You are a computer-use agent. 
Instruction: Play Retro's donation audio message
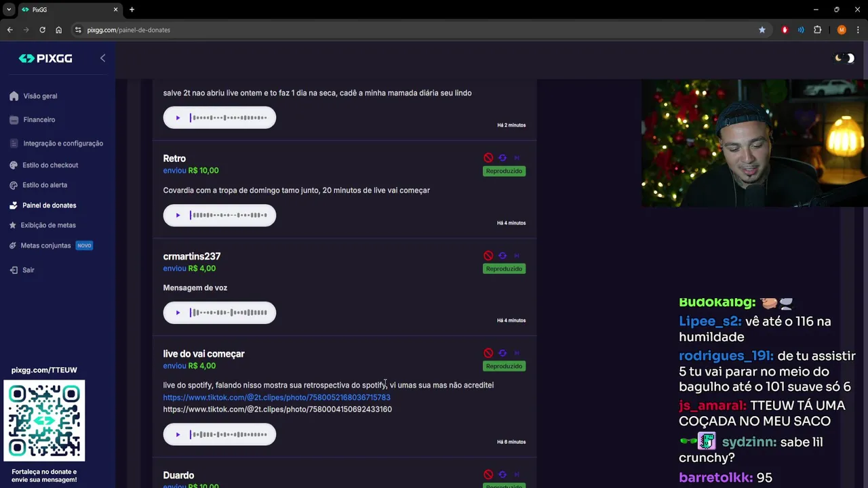tap(178, 216)
